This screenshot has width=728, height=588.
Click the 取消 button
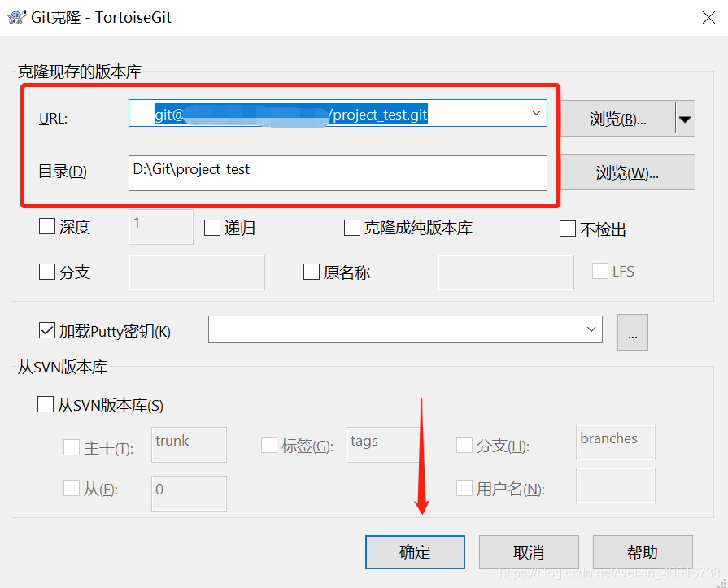[529, 551]
